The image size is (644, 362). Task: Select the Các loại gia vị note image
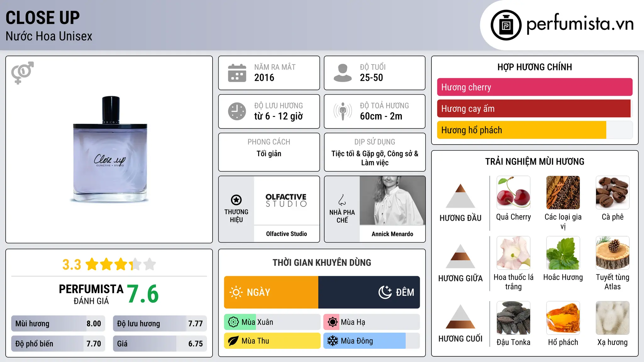[x=563, y=193]
